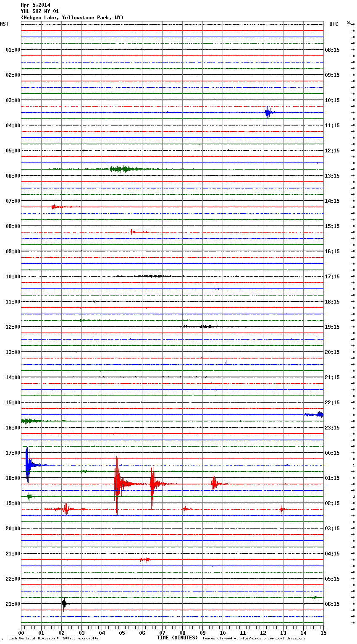Click the 13:15 UTC time label

[332, 176]
